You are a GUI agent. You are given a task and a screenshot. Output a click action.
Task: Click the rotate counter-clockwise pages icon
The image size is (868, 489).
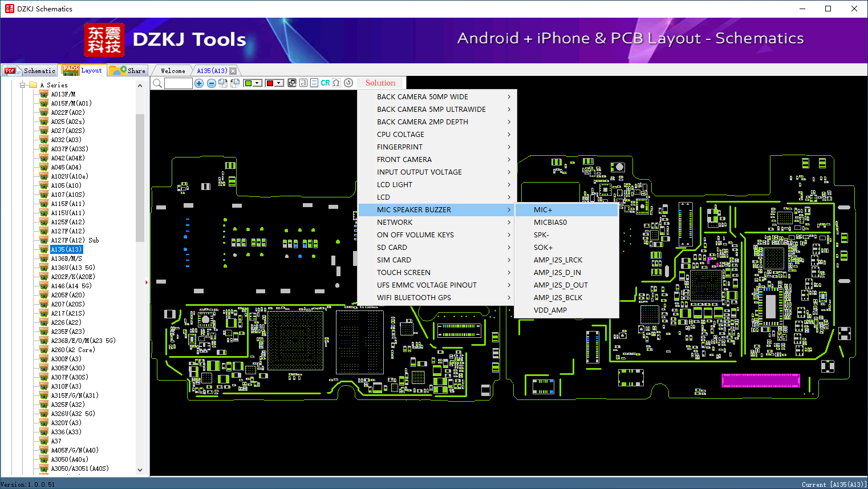tap(234, 83)
